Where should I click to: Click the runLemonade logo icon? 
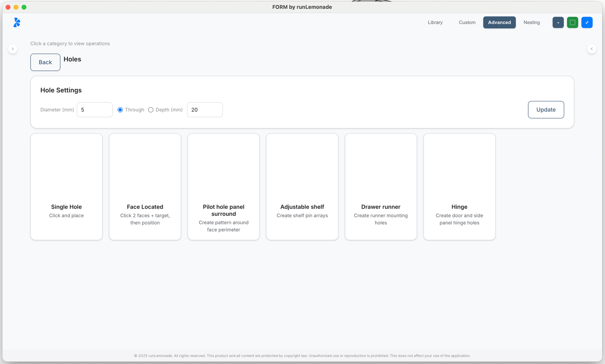(x=17, y=22)
